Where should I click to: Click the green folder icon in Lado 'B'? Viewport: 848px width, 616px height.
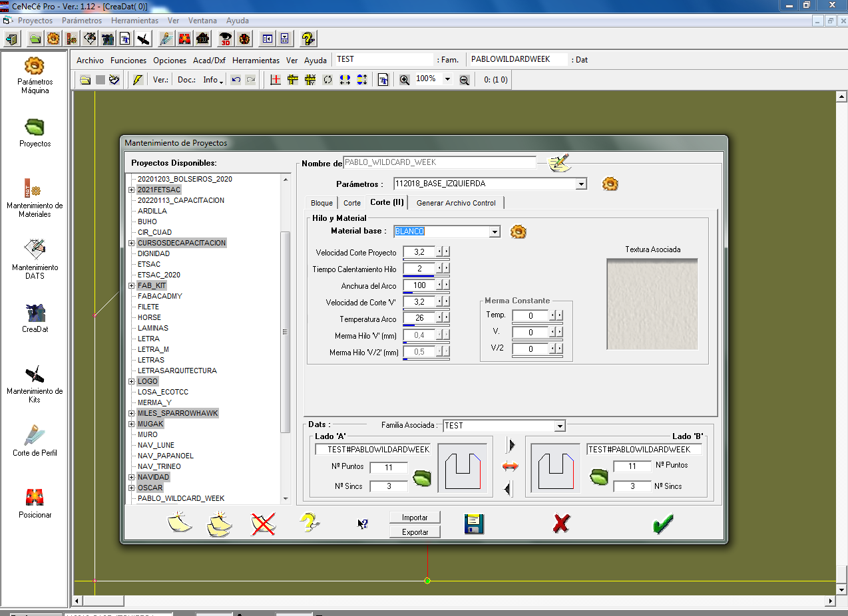click(600, 477)
